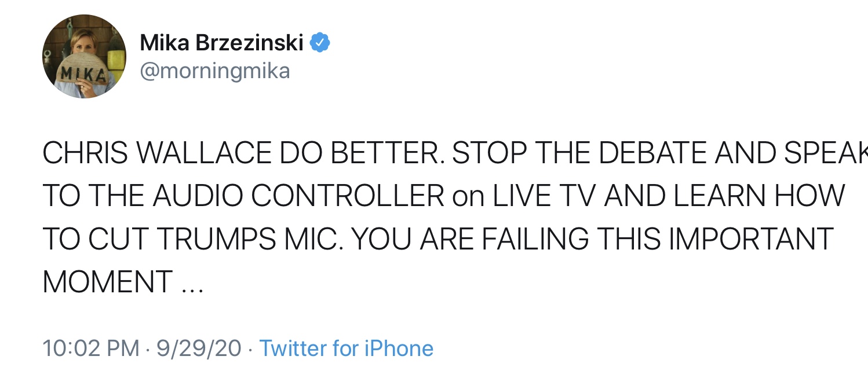This screenshot has width=868, height=378.
Task: Open Mika Brzezinski's profile picture
Action: (84, 56)
